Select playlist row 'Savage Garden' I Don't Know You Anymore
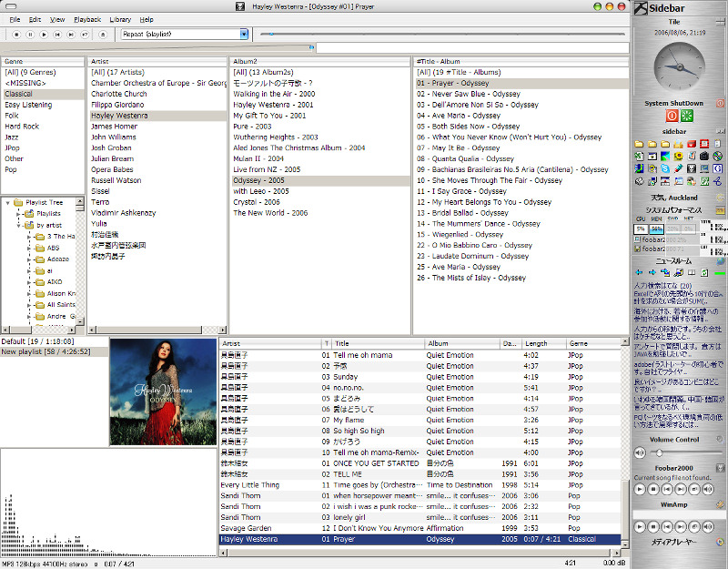The height and width of the screenshot is (569, 728). [420, 528]
